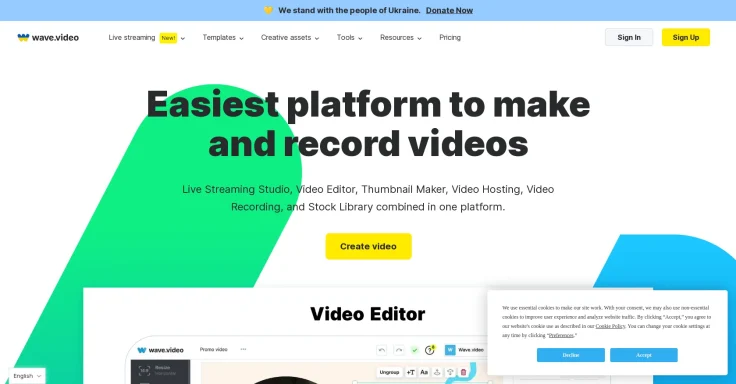Expand the Resources dropdown
The width and height of the screenshot is (736, 384).
pos(400,38)
